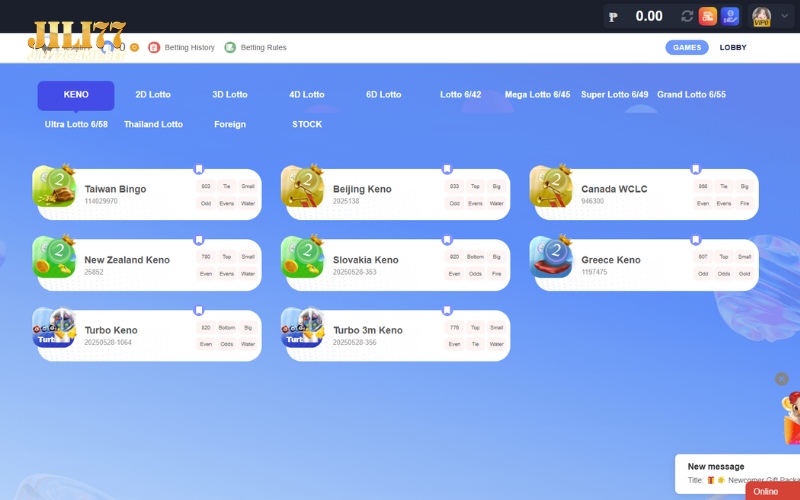Expand the account dropdown arrow
Image resolution: width=800 pixels, height=500 pixels.
click(785, 16)
